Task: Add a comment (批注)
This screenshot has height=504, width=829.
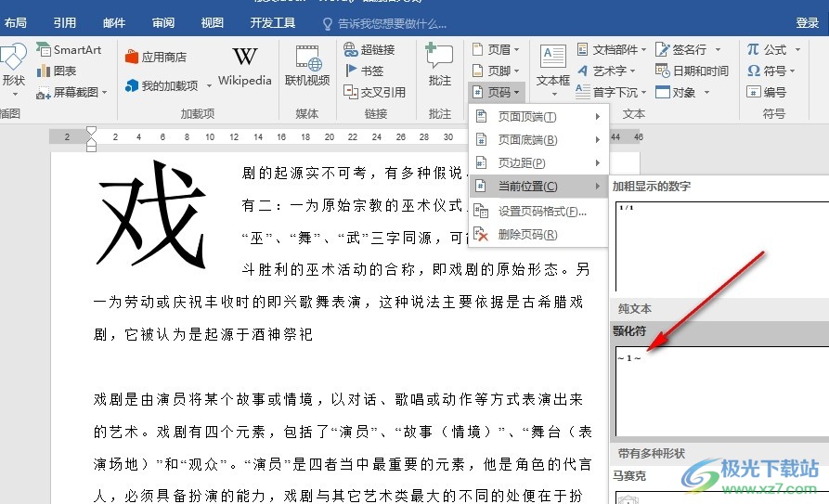Action: pos(440,65)
